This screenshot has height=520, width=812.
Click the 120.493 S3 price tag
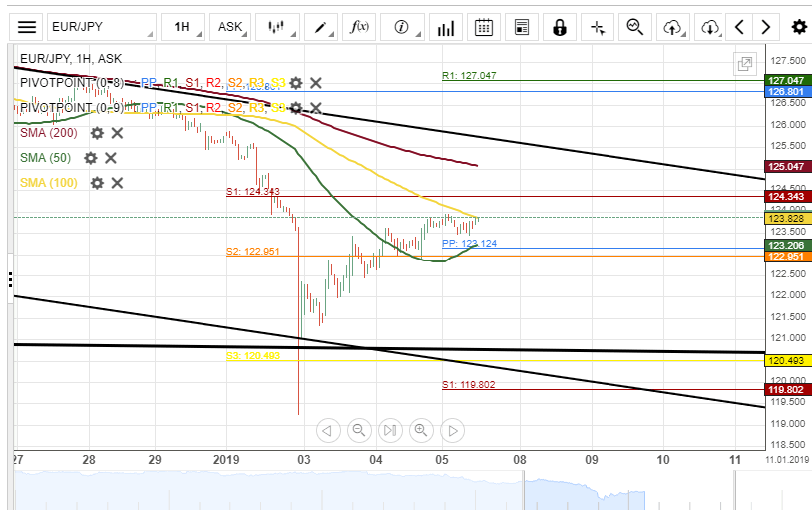coord(788,361)
